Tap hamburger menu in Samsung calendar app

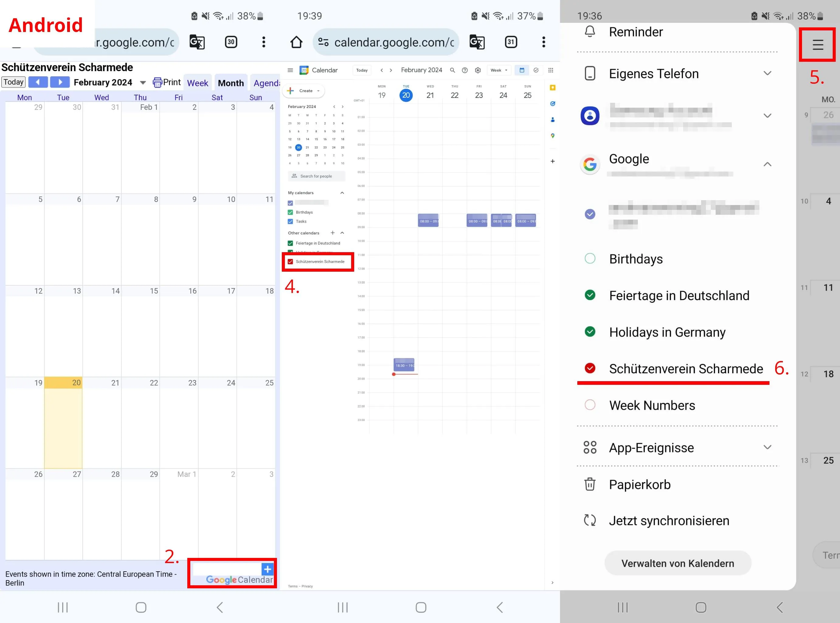tap(818, 44)
